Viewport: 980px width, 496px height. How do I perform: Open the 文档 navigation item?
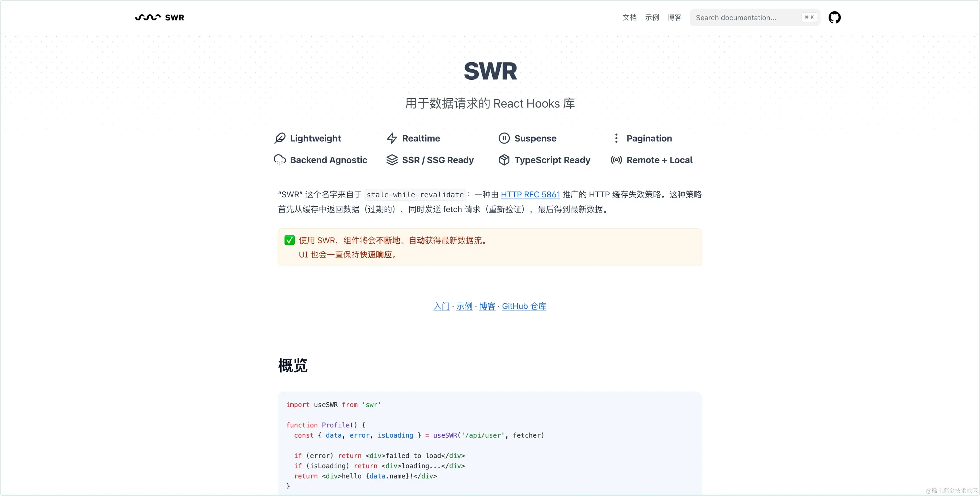pos(629,17)
